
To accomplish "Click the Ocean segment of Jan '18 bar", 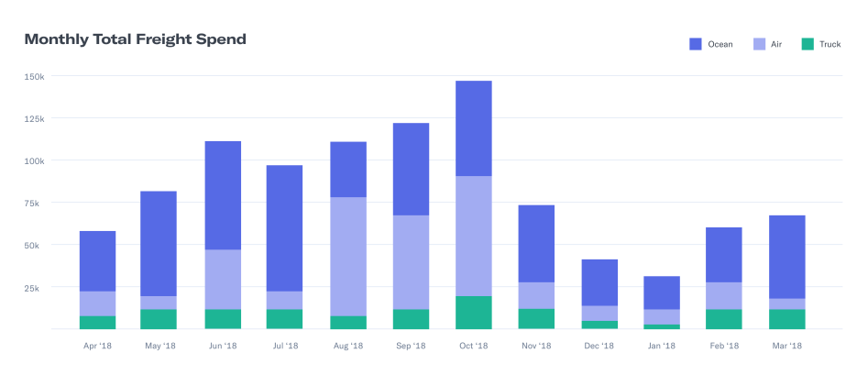I will (x=661, y=292).
